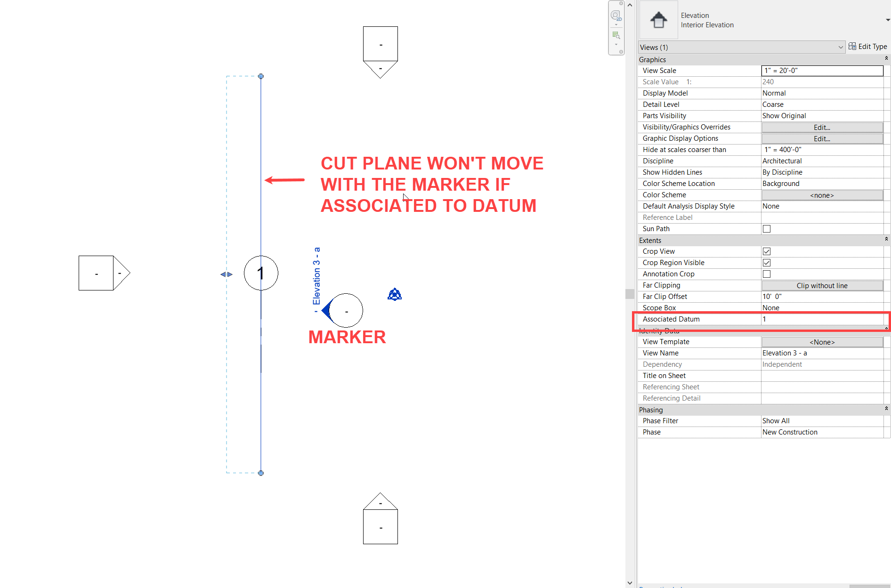
Task: Collapse the Extents section header
Action: [x=886, y=239]
